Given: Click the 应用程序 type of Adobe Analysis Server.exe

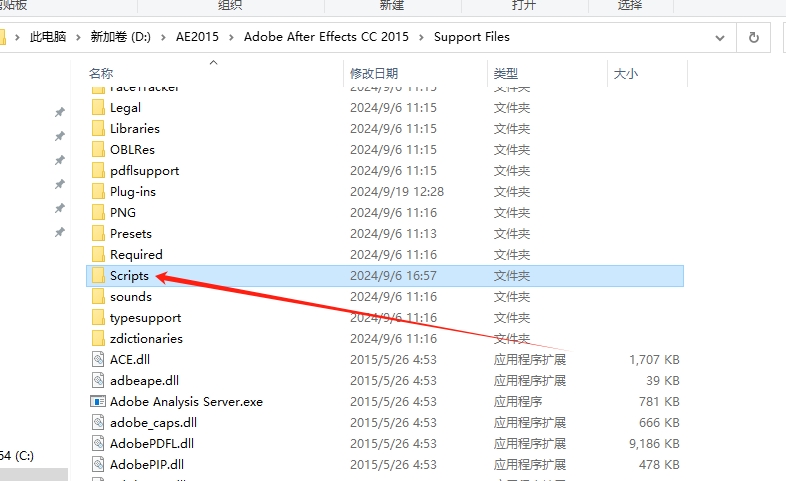Looking at the screenshot, I should coord(518,402).
